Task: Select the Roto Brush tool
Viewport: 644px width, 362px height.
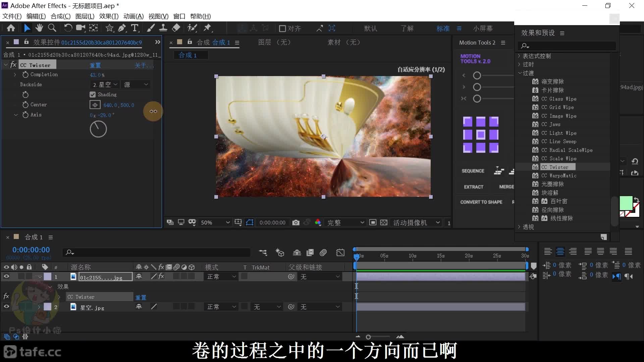Action: point(192,28)
